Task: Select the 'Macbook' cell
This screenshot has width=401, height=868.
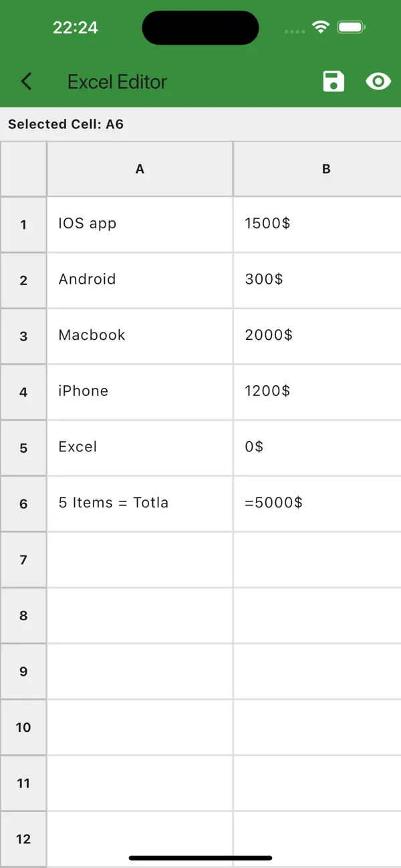Action: (x=140, y=336)
